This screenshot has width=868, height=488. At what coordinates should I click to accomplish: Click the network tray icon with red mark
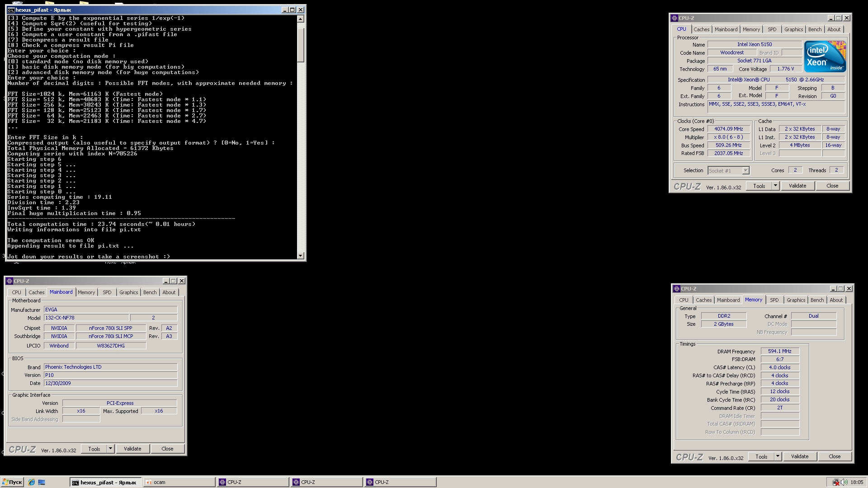tap(836, 482)
